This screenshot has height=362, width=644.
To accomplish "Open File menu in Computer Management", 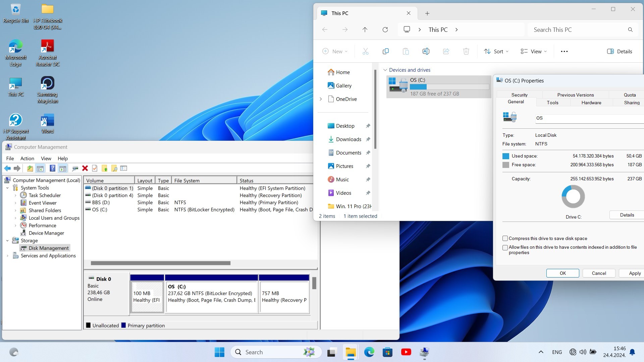I will pyautogui.click(x=10, y=158).
